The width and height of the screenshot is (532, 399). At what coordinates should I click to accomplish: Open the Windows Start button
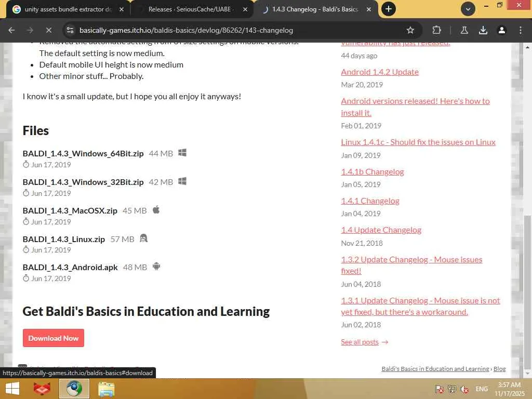click(x=12, y=389)
